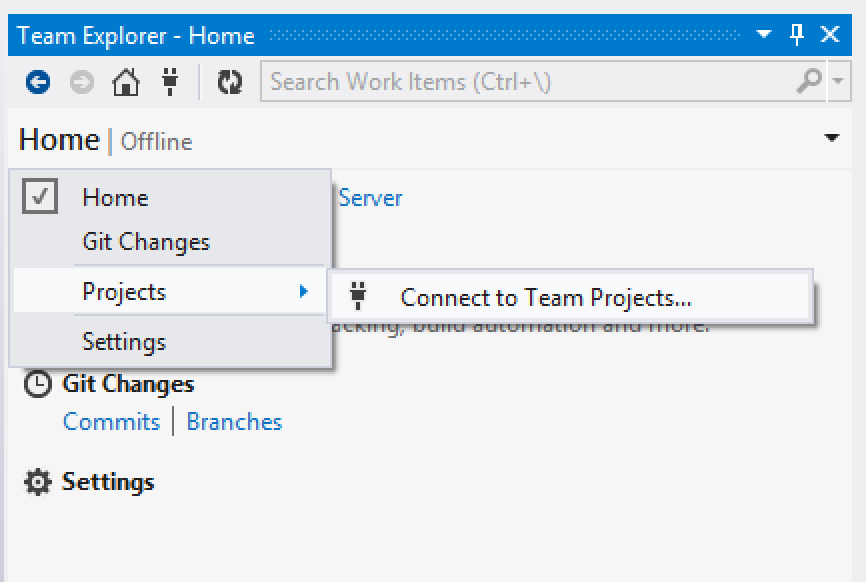This screenshot has width=866, height=582.
Task: Choose Git Changes in the dropdown menu
Action: click(172, 242)
